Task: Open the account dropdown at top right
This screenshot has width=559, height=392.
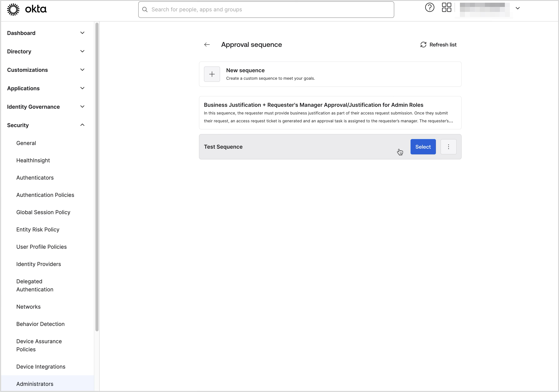Action: 518,8
